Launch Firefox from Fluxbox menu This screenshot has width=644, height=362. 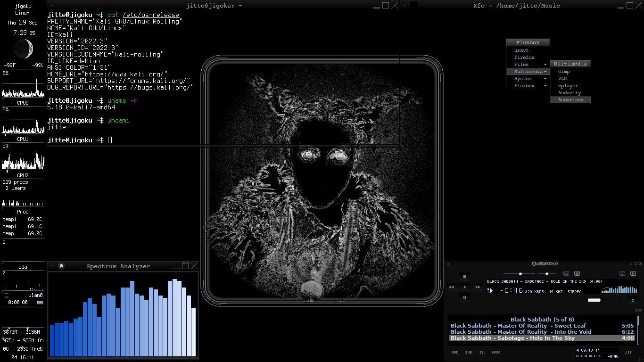click(524, 57)
